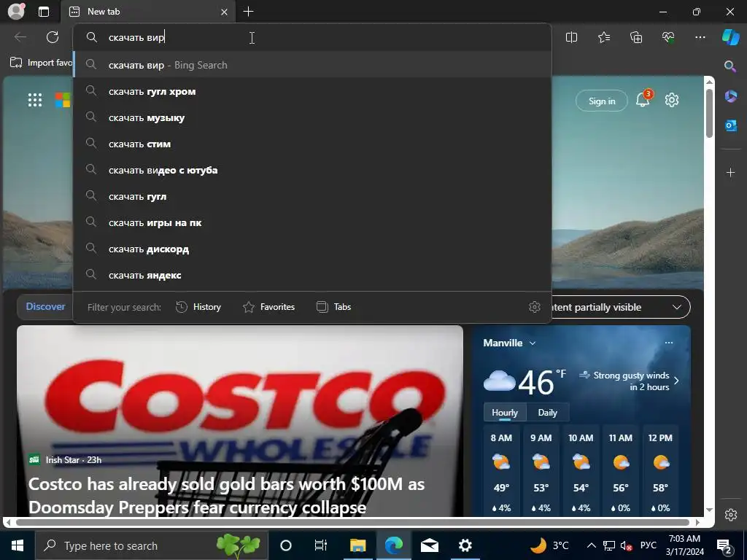Select suggestion "скачать дискорд"
The image size is (747, 560).
[312, 249]
